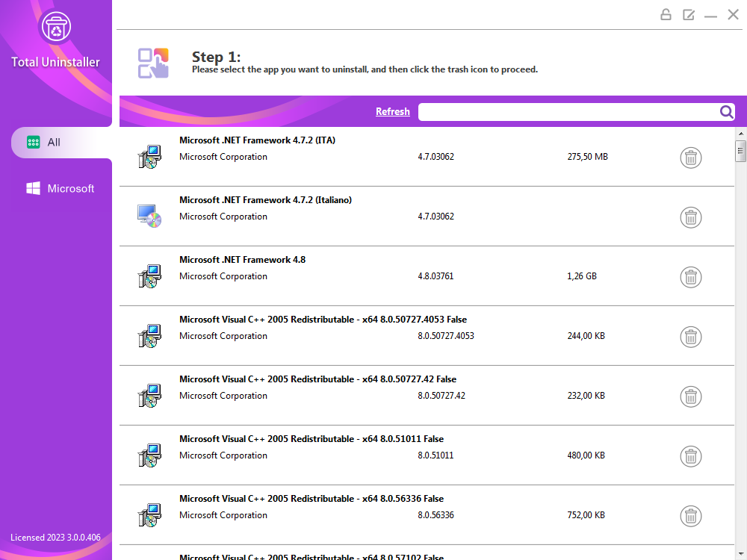
Task: Select "Visual C++ 2005 Redistributable - x64 8.0.50727.4053 False"
Action: tap(427, 336)
